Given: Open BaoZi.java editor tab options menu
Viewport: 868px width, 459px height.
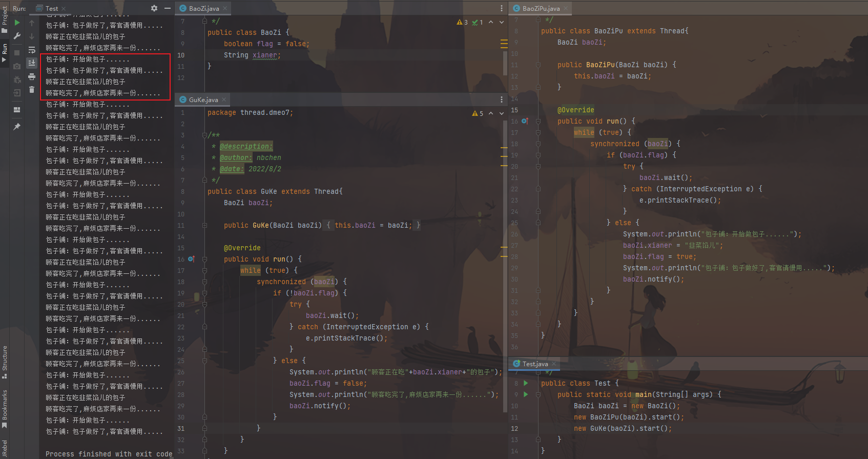Looking at the screenshot, I should click(x=502, y=8).
